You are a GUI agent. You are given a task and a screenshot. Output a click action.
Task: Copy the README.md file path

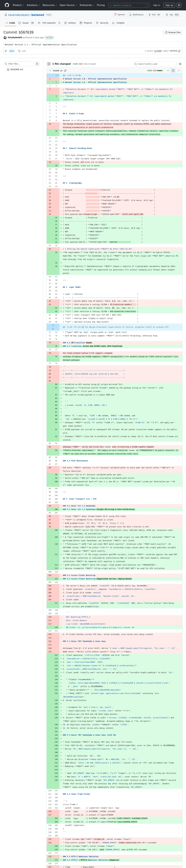[65, 70]
